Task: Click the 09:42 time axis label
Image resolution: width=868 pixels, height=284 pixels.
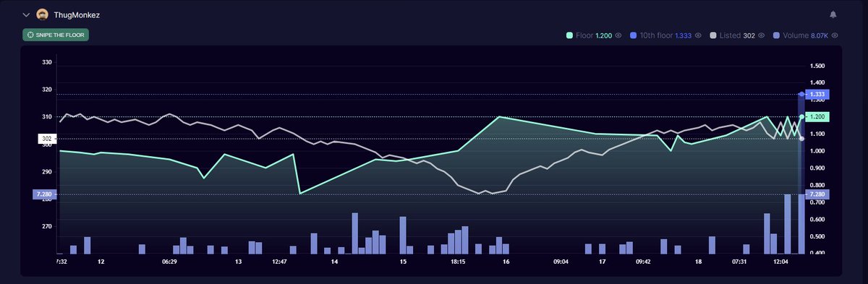Action: [x=643, y=262]
